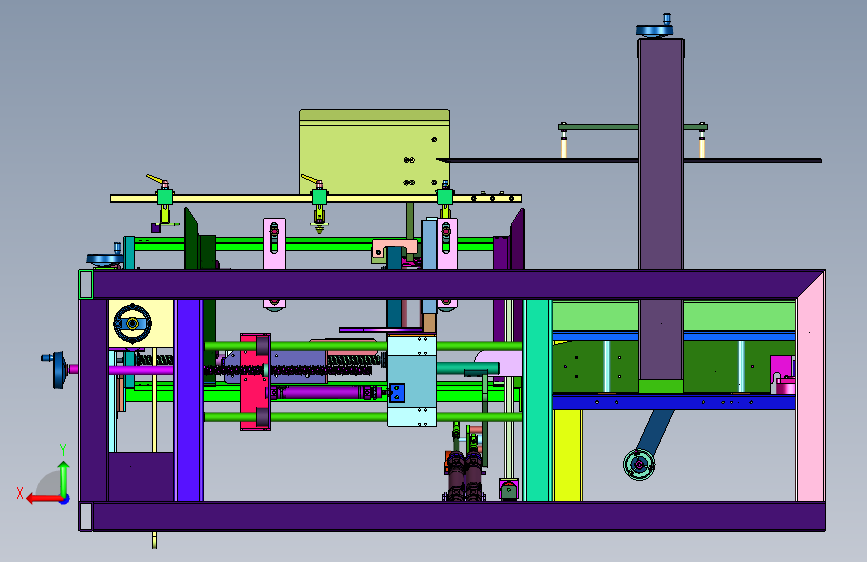Select the blue handwheel on the frame's top-left
This screenshot has width=867, height=562.
point(105,259)
